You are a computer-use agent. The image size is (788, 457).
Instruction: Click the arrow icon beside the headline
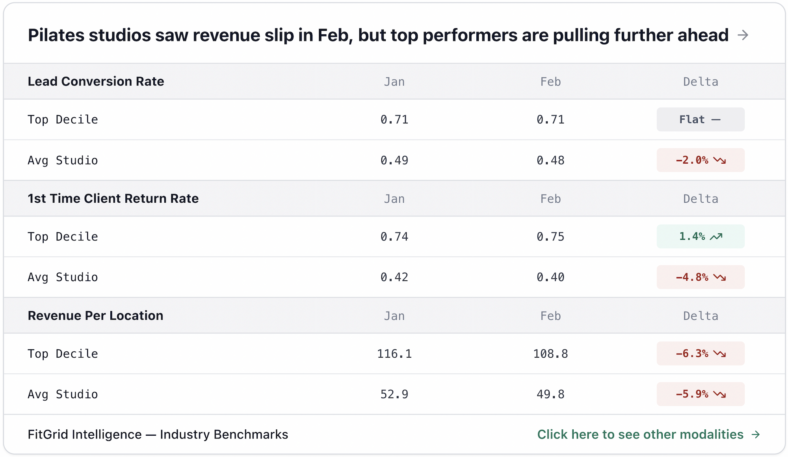[x=743, y=35]
